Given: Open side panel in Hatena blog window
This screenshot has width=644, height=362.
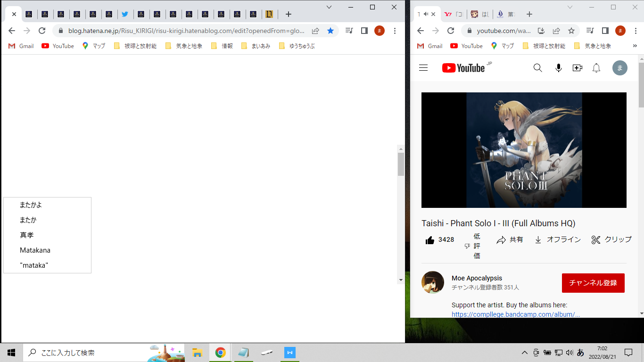Looking at the screenshot, I should point(364,31).
